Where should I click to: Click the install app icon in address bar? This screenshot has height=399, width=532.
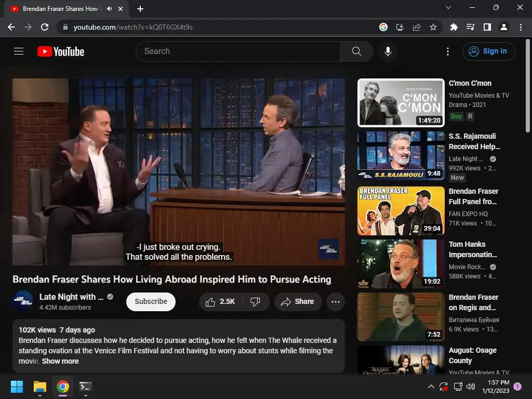pyautogui.click(x=400, y=27)
